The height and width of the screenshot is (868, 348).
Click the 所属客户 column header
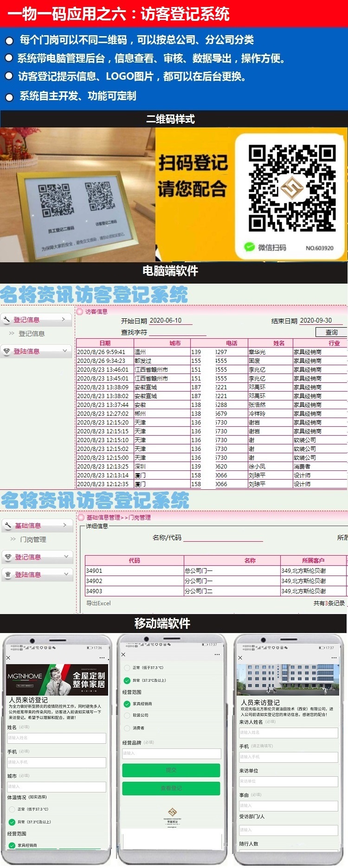click(313, 560)
